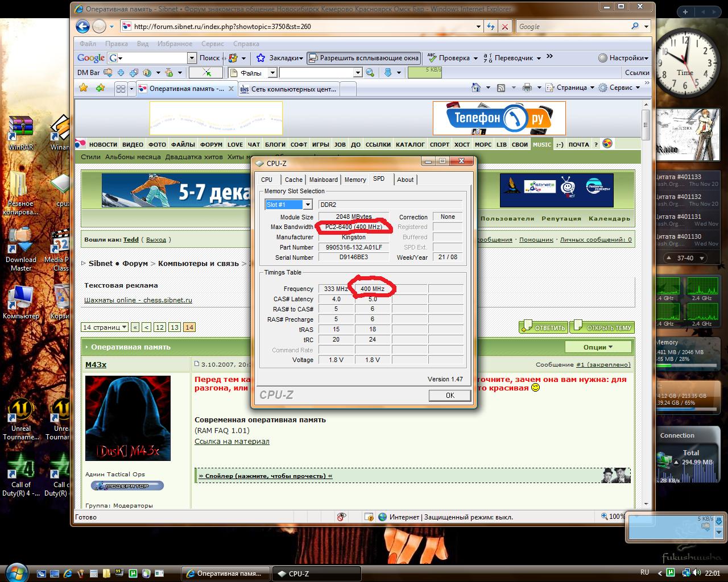Click the volume icon in system tray
This screenshot has height=582, width=728.
point(697,573)
